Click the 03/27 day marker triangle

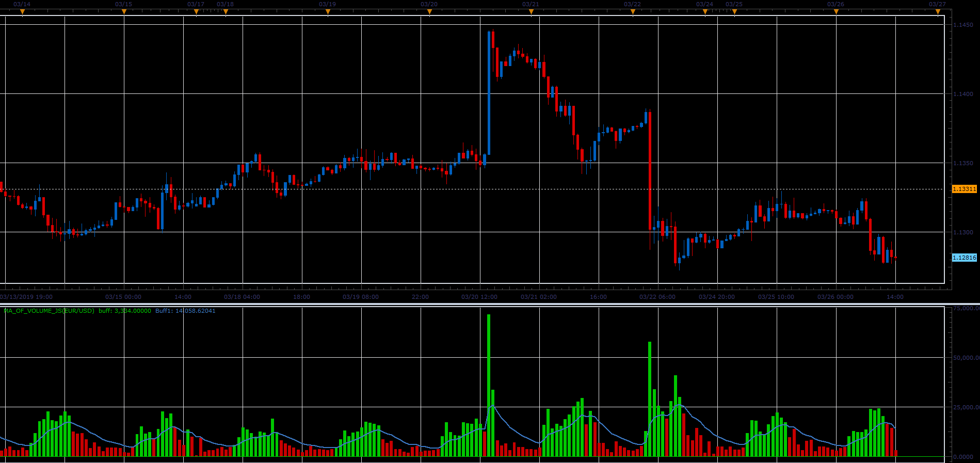coord(938,12)
